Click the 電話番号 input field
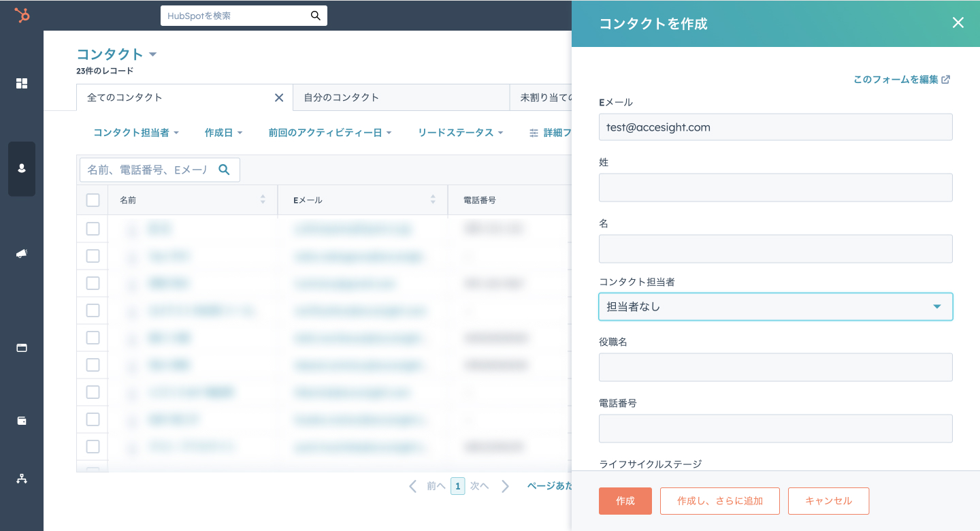 (x=776, y=428)
